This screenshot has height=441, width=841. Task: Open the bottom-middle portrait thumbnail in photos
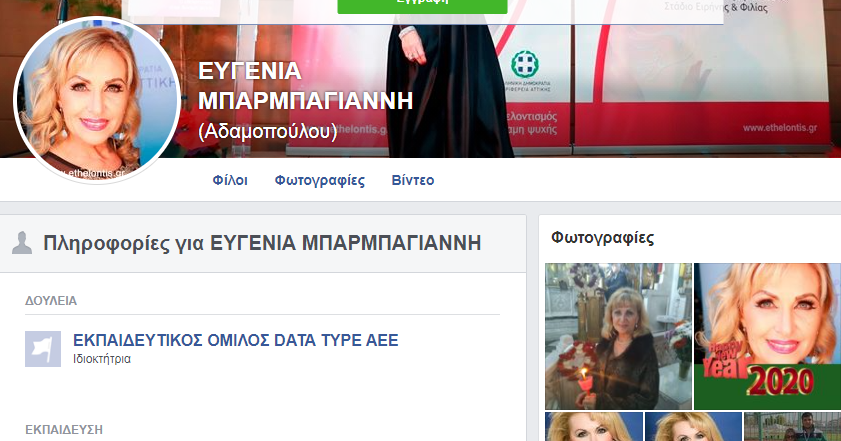click(693, 427)
